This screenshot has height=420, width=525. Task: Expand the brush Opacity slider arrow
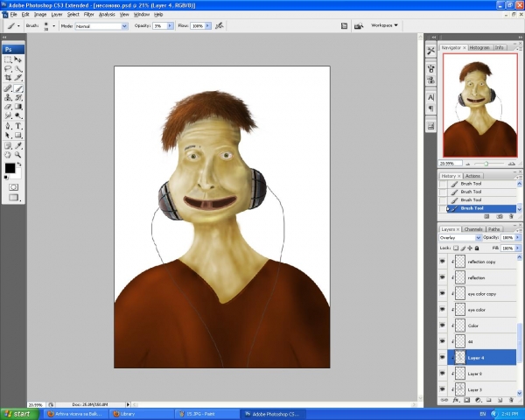coord(170,25)
